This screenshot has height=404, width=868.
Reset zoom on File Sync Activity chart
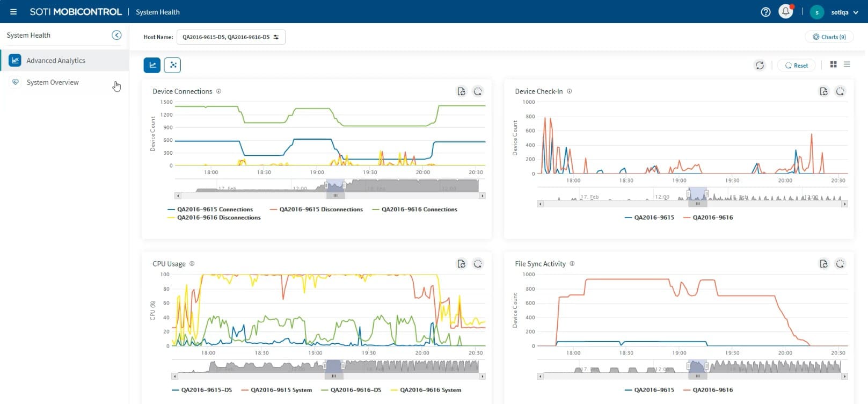pos(840,264)
